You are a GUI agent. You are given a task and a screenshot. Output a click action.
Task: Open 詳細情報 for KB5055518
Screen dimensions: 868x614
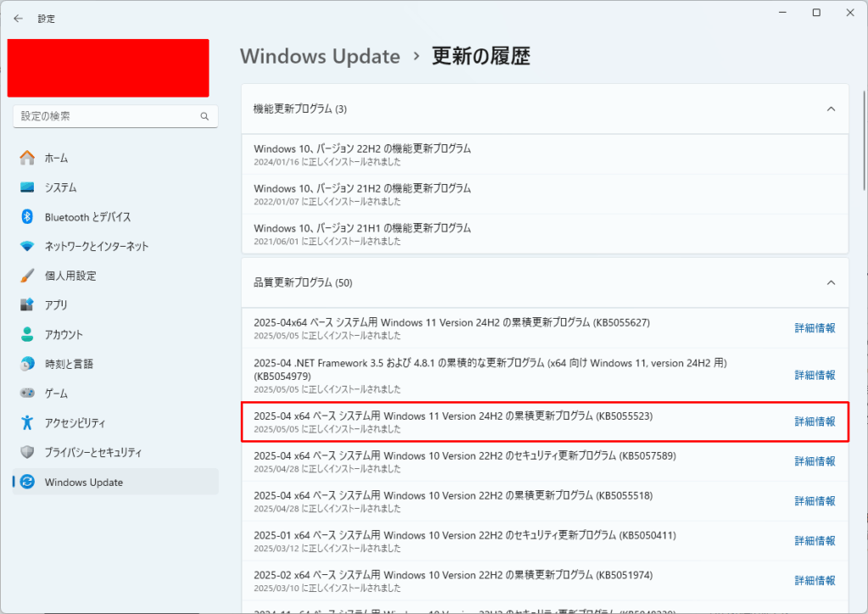click(x=815, y=501)
